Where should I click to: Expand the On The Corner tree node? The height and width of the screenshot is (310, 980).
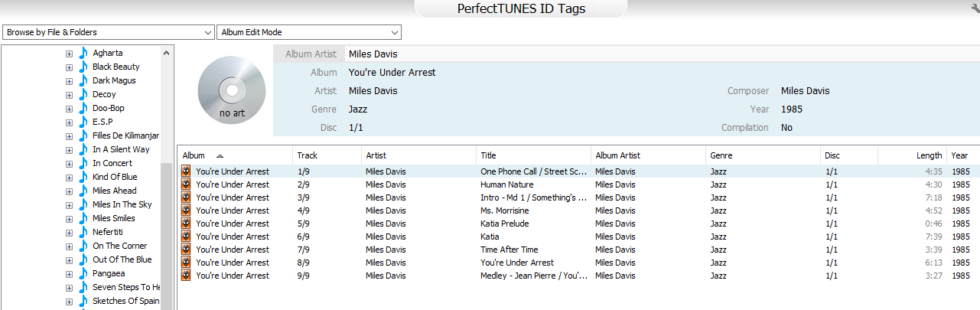pos(69,246)
